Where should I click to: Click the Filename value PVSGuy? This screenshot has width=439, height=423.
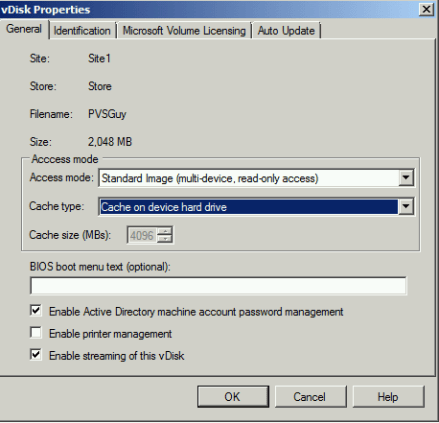(x=107, y=114)
